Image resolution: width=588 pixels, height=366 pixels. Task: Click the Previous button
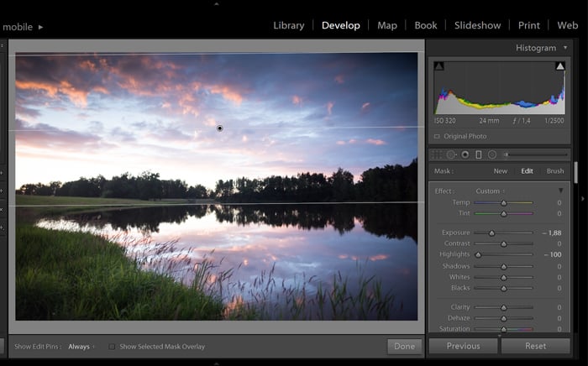(x=463, y=346)
